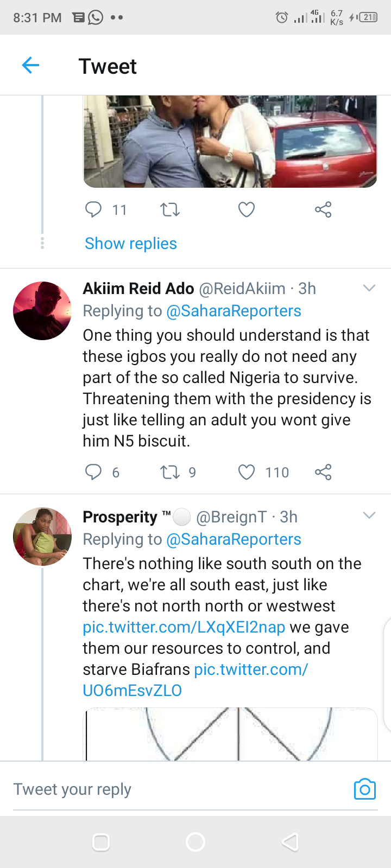391x868 pixels.
Task: Open Prosperity's profile avatar
Action: point(42,537)
